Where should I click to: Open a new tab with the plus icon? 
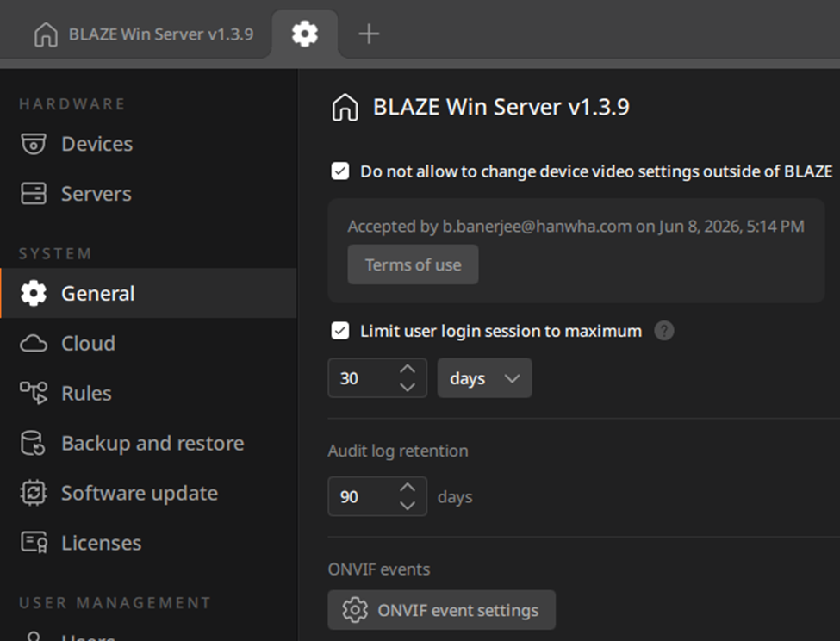[369, 34]
